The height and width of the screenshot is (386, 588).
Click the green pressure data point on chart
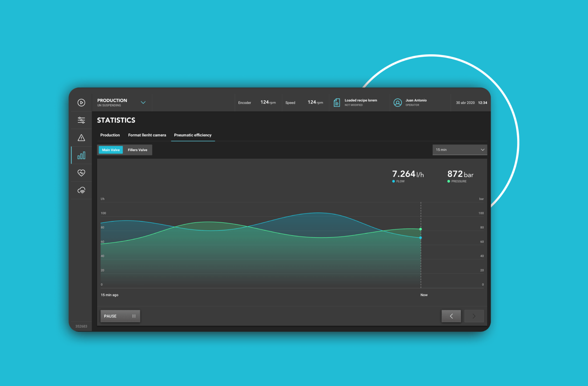(421, 229)
